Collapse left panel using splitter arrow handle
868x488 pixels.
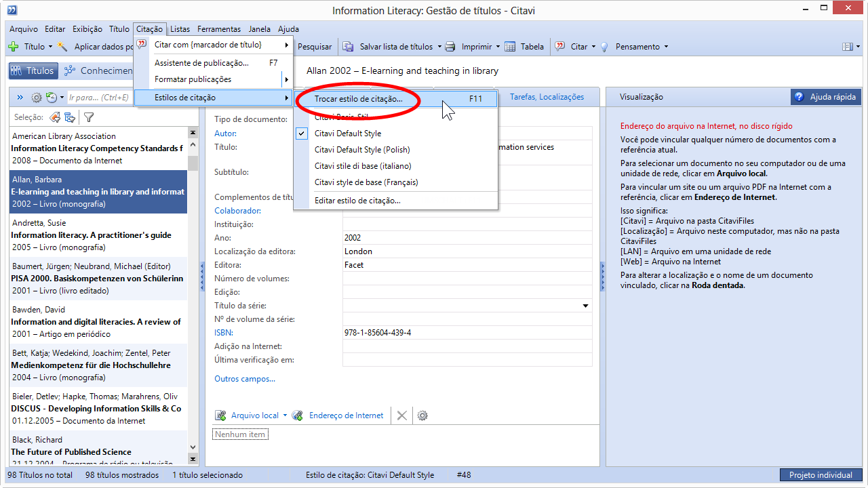(202, 277)
